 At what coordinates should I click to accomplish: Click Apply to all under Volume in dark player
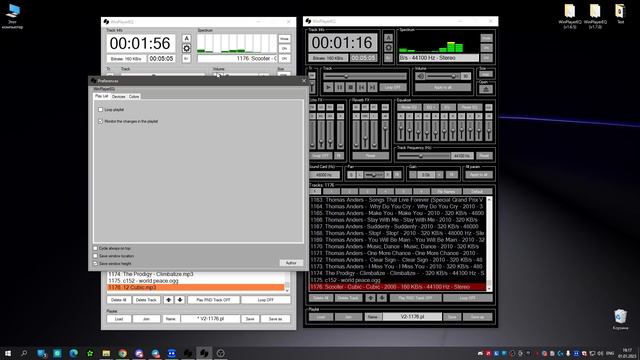(443, 87)
